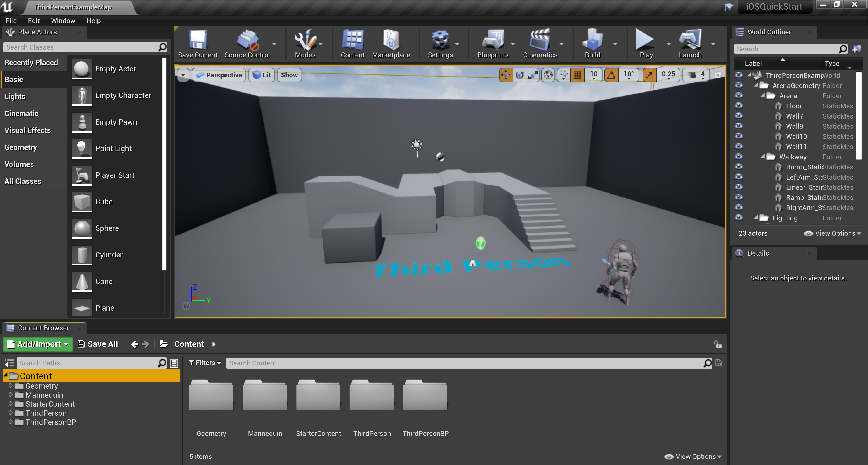Collapse the Walkway folder in World Outliner
Image resolution: width=868 pixels, height=465 pixels.
click(x=763, y=157)
